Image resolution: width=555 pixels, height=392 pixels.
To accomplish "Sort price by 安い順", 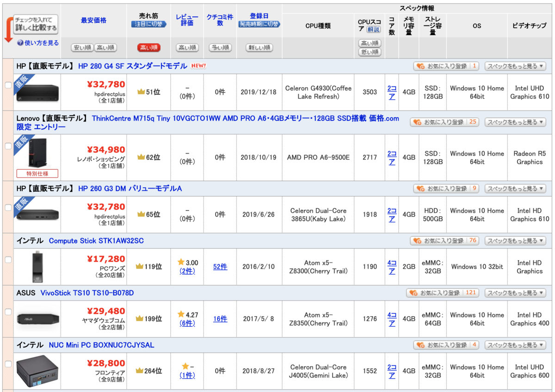I will (x=82, y=48).
